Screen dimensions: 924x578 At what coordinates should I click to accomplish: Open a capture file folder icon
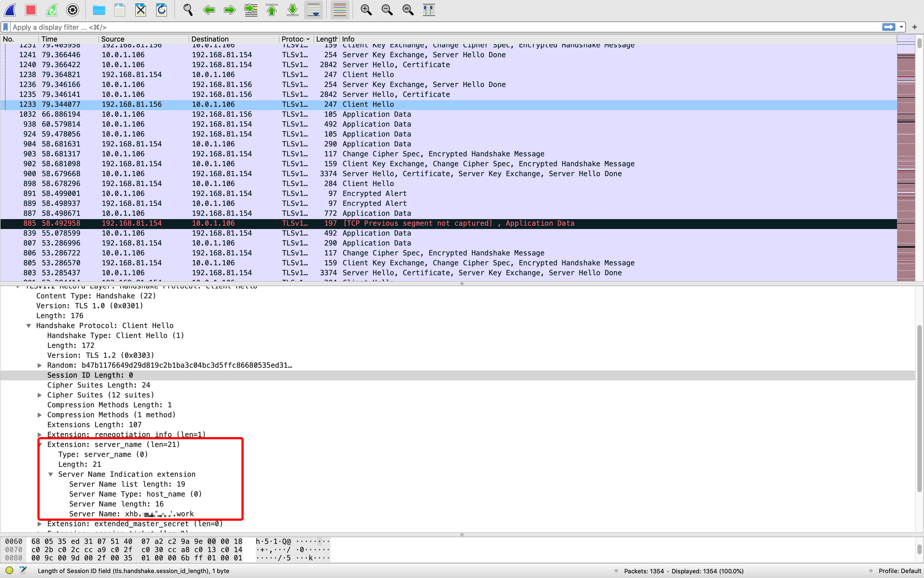tap(99, 10)
